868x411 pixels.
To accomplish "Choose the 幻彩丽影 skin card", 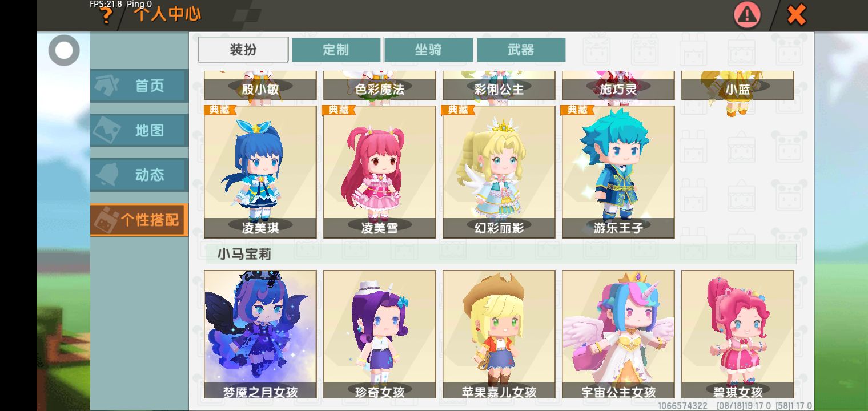I will pyautogui.click(x=499, y=172).
